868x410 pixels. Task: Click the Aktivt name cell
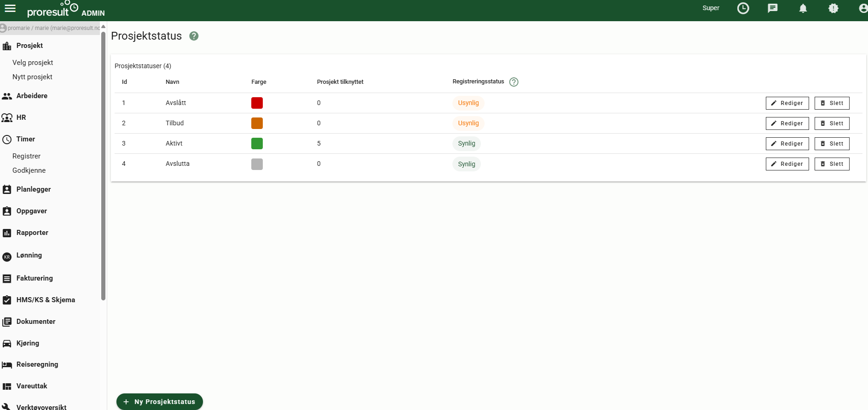point(174,143)
